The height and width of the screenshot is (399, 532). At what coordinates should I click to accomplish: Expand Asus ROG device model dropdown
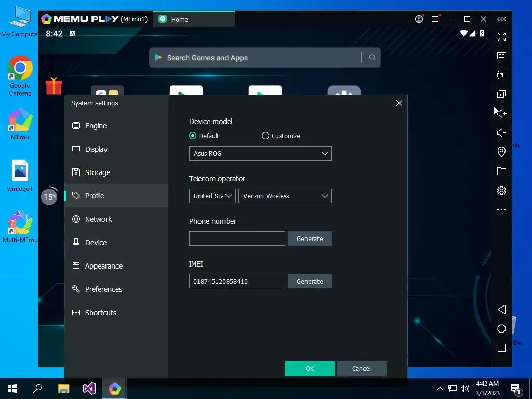pos(260,153)
